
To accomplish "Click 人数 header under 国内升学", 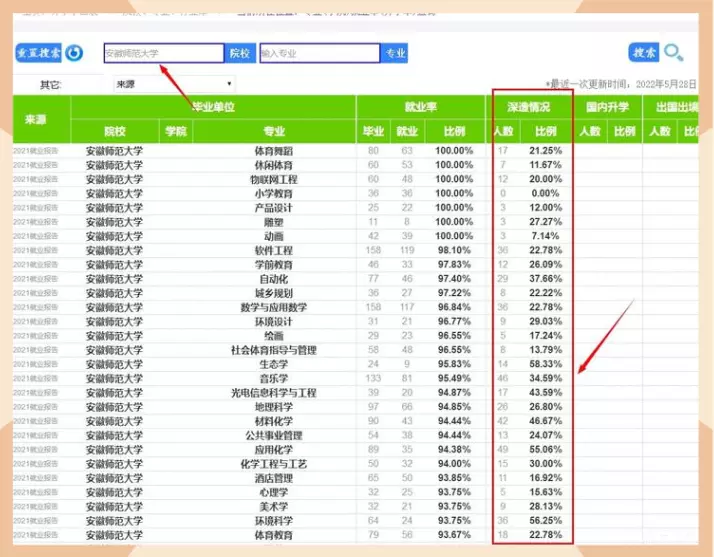I will click(x=590, y=132).
